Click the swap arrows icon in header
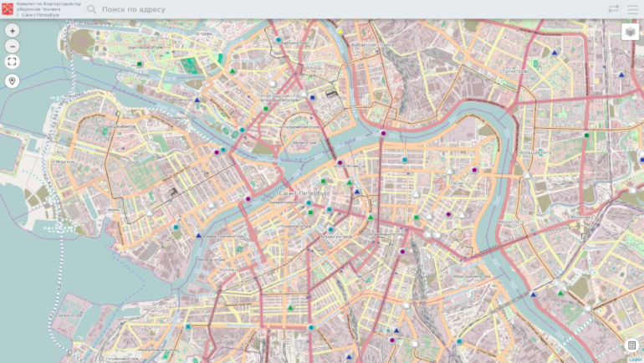Image resolution: width=644 pixels, height=363 pixels. tap(613, 9)
